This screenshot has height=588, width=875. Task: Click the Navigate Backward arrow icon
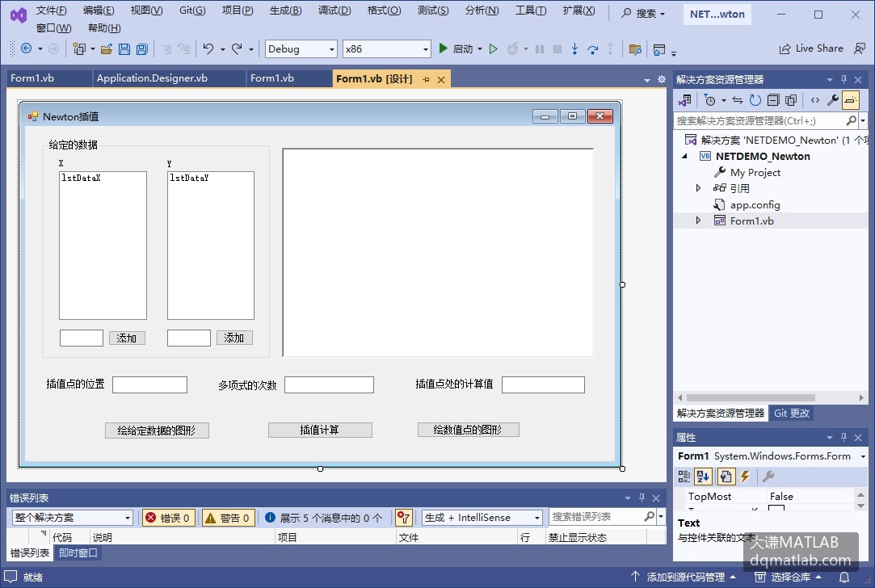[26, 48]
